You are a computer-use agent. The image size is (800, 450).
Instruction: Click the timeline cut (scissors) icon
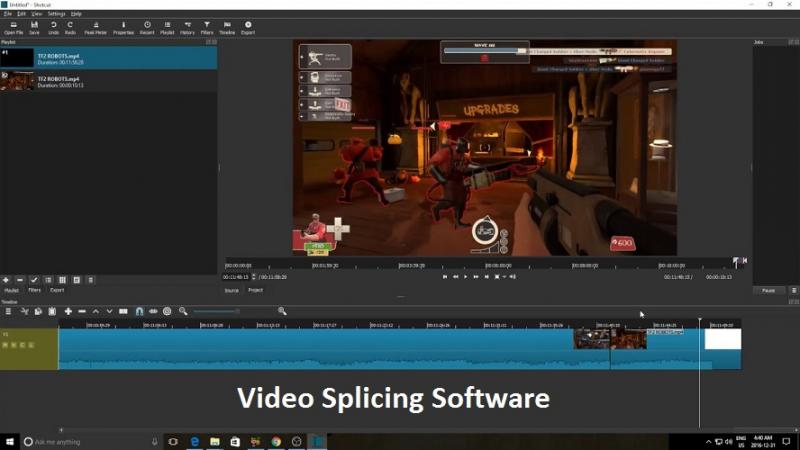(24, 311)
